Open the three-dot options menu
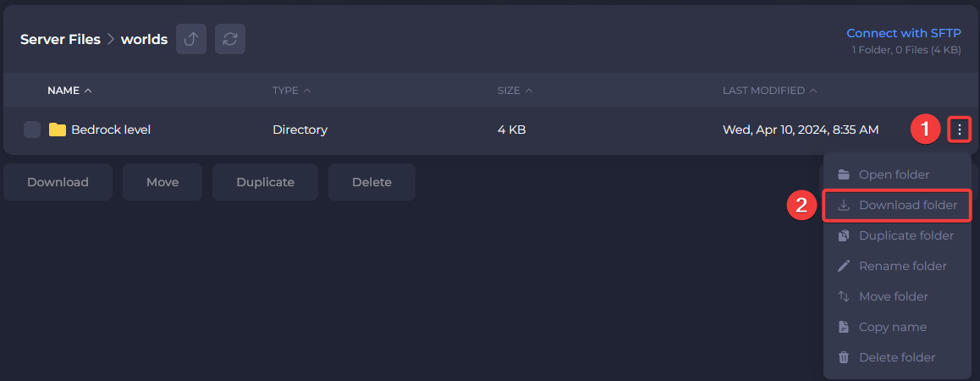 pos(959,130)
